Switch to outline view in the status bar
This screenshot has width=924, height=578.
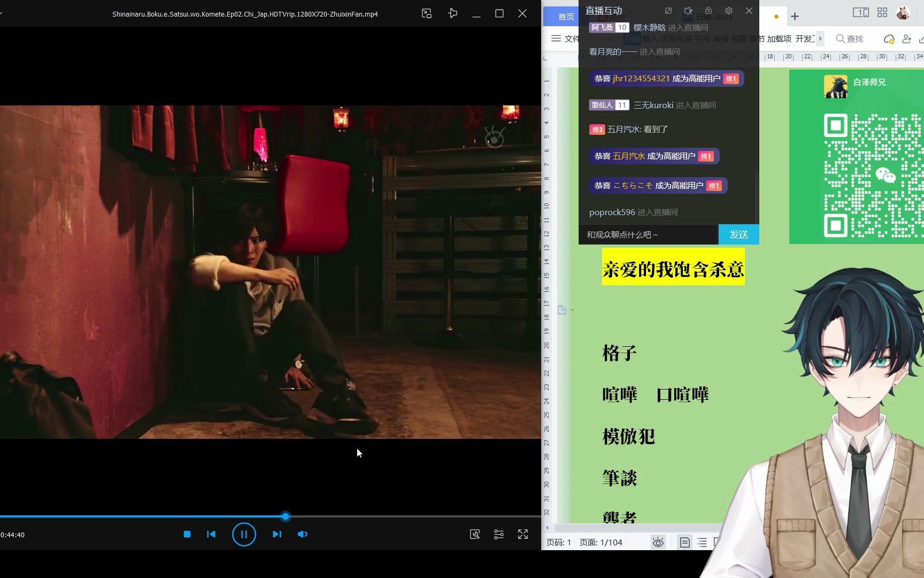pos(702,542)
